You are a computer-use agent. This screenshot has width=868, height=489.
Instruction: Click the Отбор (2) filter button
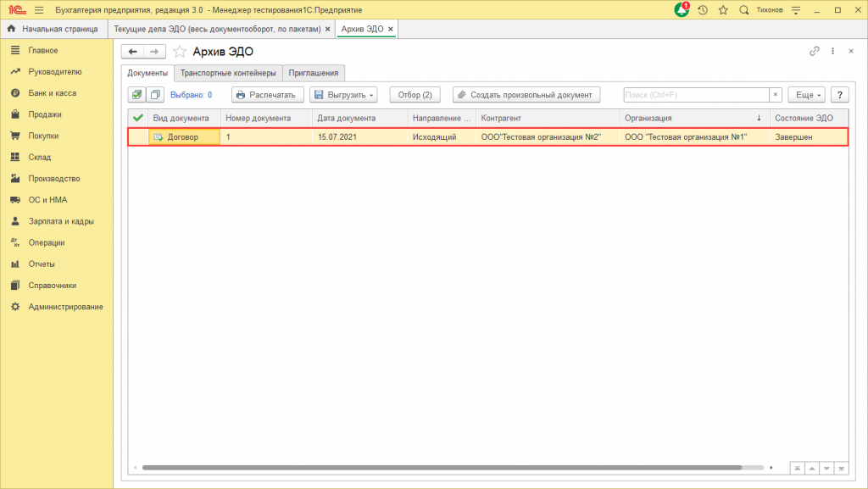click(415, 95)
